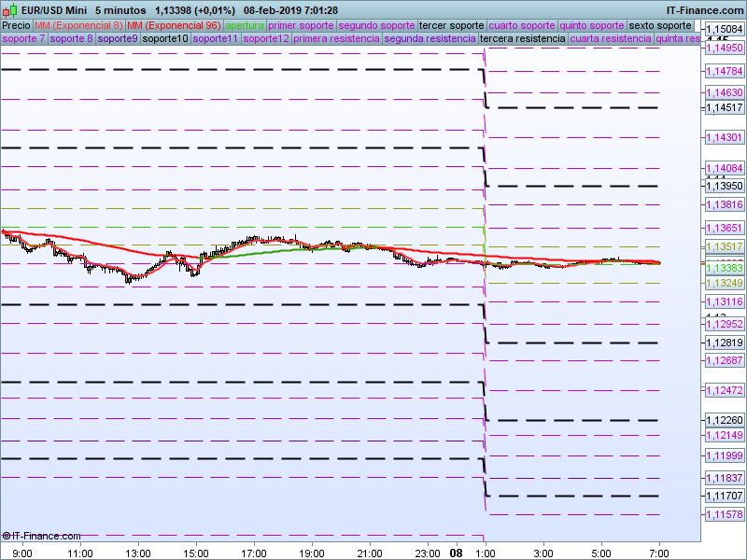Image resolution: width=747 pixels, height=560 pixels.
Task: Click the candlestick chart icon in title bar
Action: 7,9
